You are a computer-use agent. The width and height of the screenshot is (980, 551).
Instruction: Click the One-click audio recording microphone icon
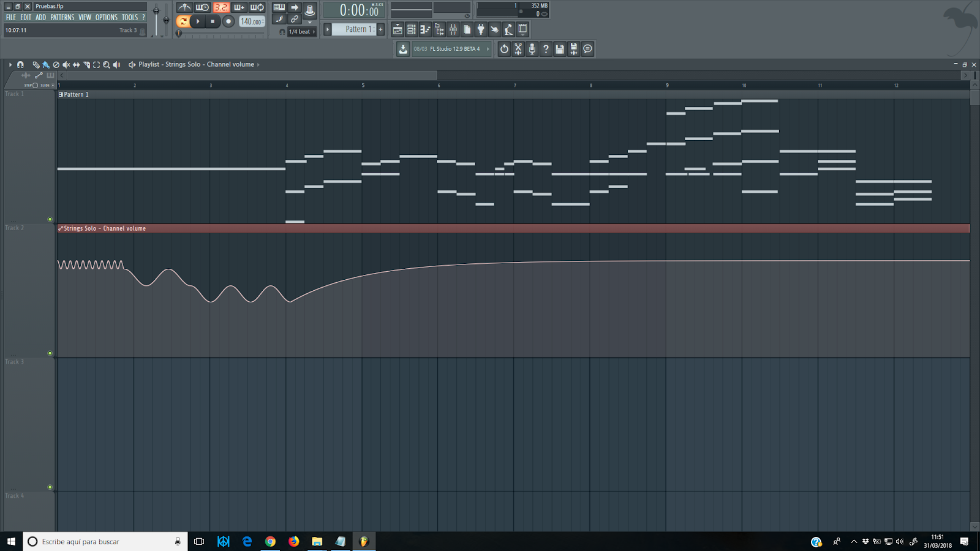click(x=532, y=49)
